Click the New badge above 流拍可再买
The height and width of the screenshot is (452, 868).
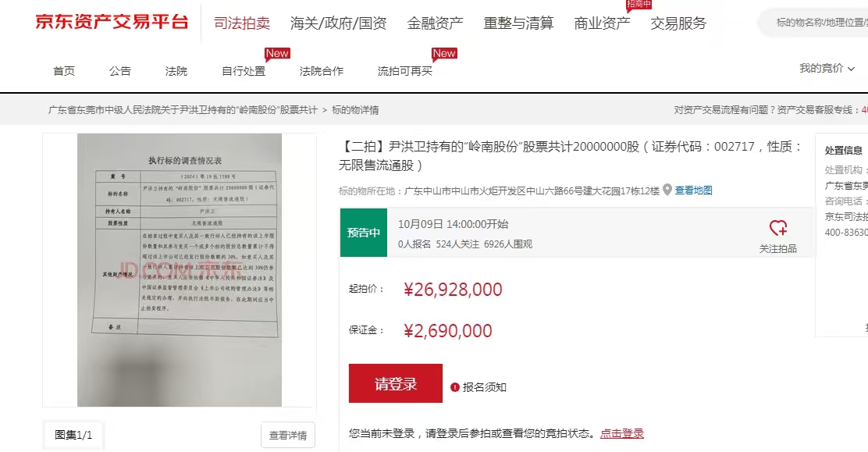pos(444,54)
